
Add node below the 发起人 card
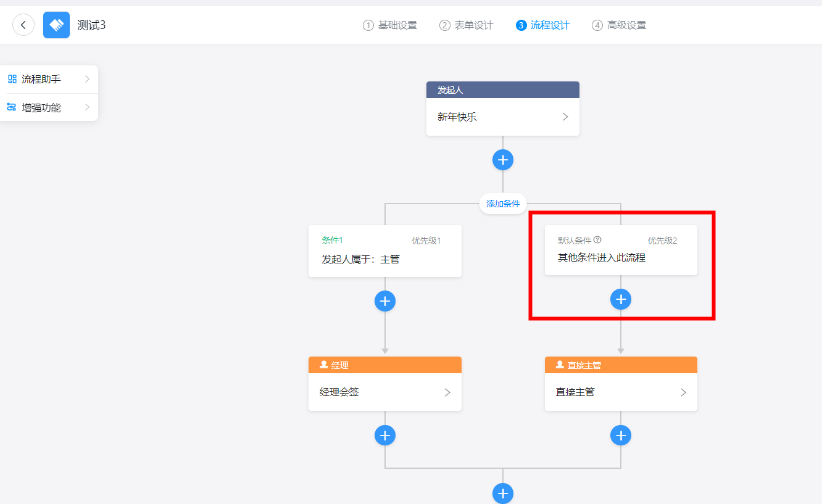click(503, 160)
